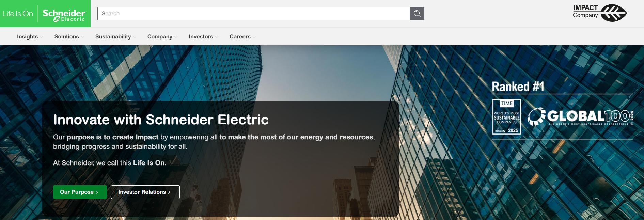Image resolution: width=644 pixels, height=220 pixels.
Task: Open the Insights menu
Action: (x=28, y=37)
